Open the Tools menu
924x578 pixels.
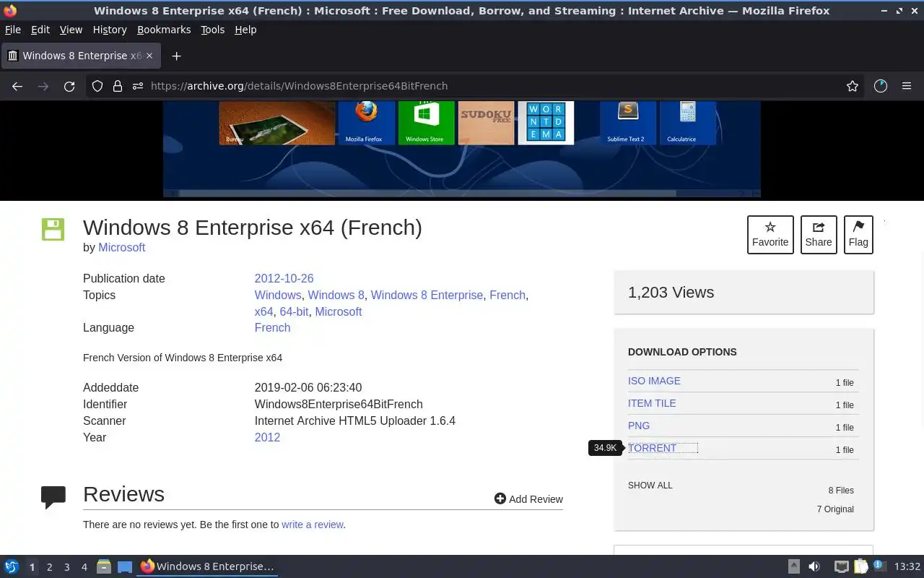pyautogui.click(x=213, y=30)
